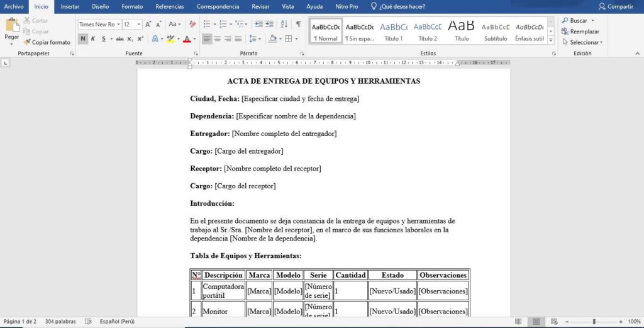
Task: Select the Copiar formato paintbrush
Action: [x=47, y=42]
